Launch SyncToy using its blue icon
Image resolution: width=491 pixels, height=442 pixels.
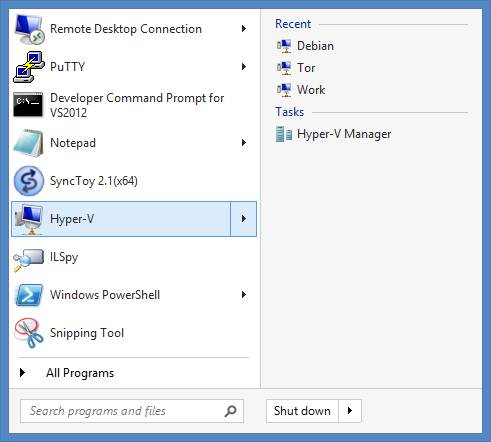tap(29, 181)
